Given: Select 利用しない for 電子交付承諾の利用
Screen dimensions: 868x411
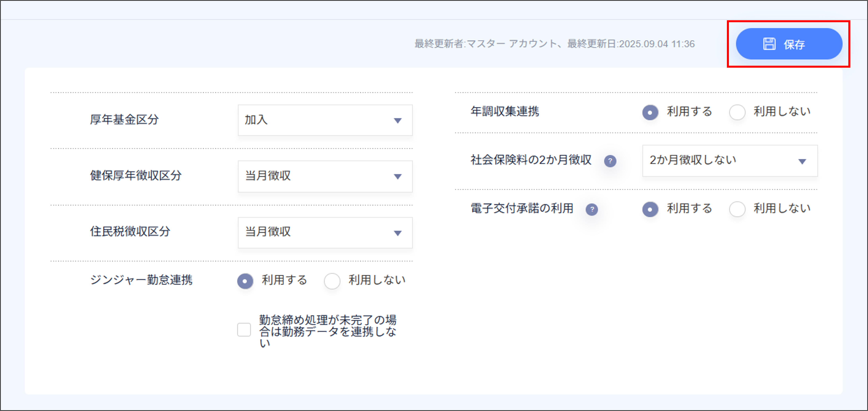Looking at the screenshot, I should point(738,209).
